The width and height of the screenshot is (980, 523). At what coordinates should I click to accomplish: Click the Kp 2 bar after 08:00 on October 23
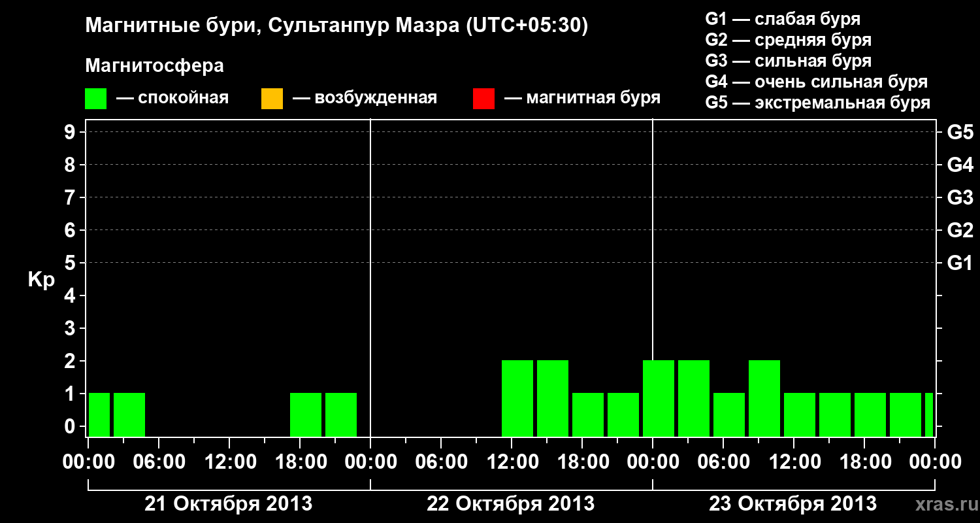(x=764, y=398)
